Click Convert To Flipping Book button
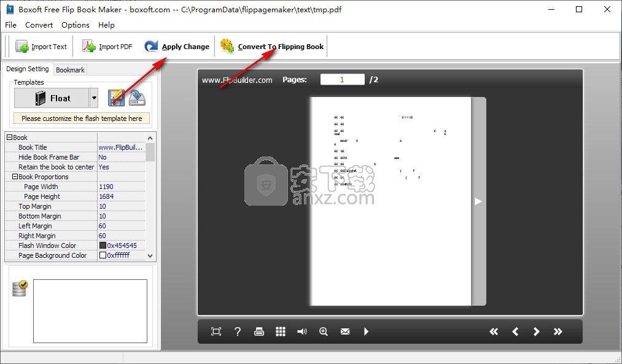Screen dimensions: 622x364 [272, 47]
